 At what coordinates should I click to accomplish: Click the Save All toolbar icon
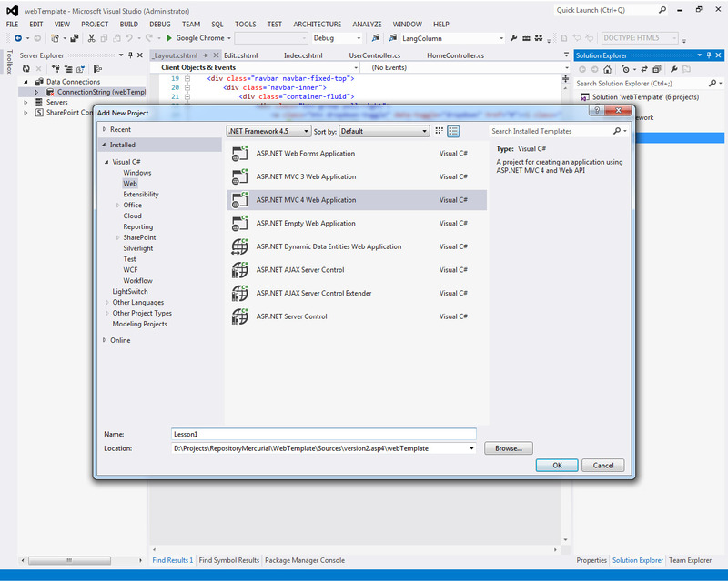coord(75,38)
